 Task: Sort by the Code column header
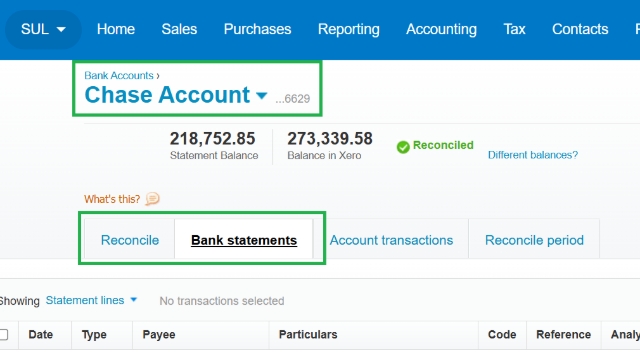[502, 335]
